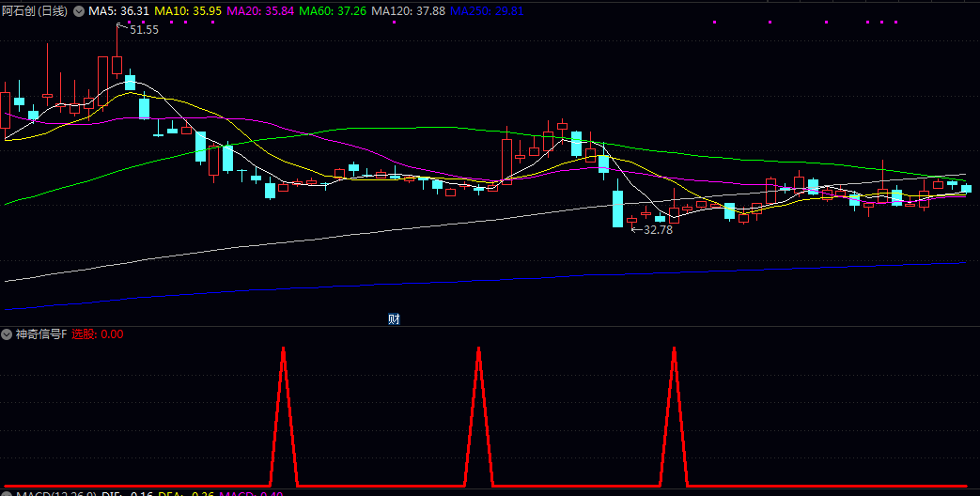The image size is (980, 496).
Task: Click the magenta MA20 label
Action: tap(260, 11)
